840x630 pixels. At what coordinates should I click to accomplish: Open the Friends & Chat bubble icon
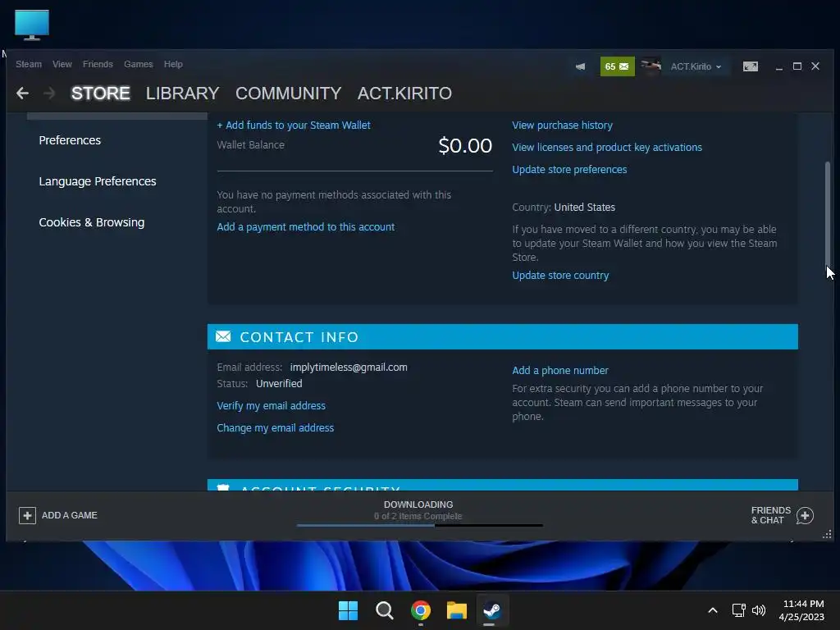805,515
